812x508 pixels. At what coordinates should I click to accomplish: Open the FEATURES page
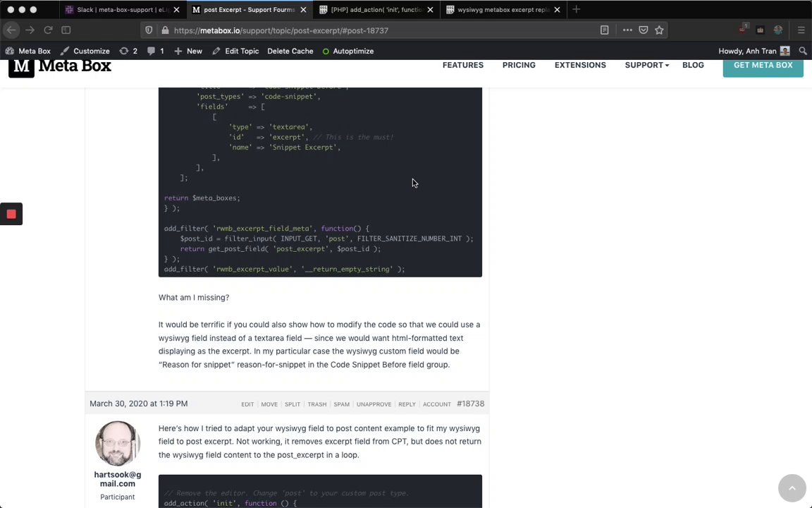(463, 65)
